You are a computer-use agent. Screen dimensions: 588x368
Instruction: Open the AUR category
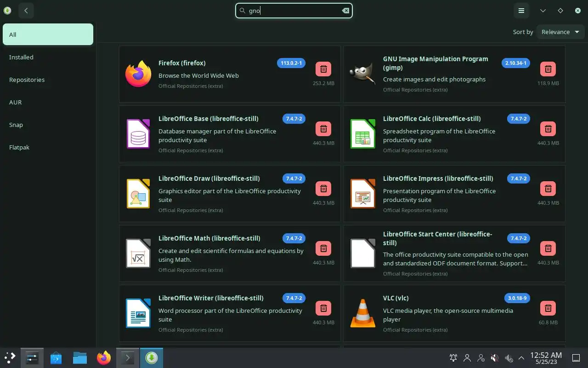pyautogui.click(x=48, y=102)
